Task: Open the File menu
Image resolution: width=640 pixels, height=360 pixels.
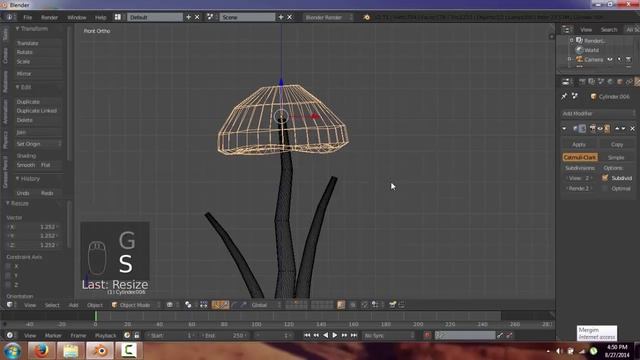Action: [x=27, y=18]
